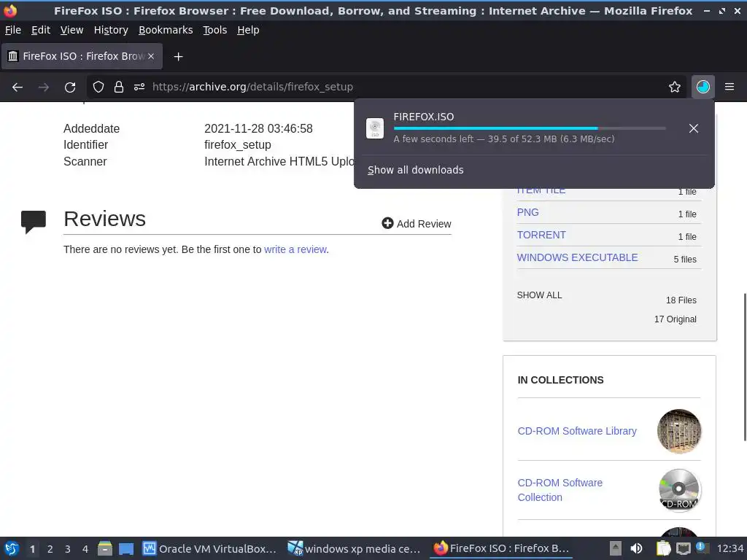Open the View menu
The image size is (747, 560).
pos(72,30)
